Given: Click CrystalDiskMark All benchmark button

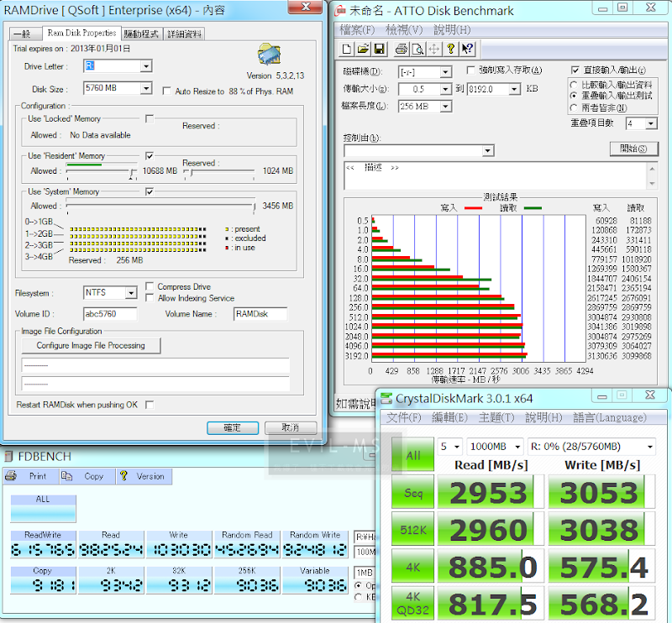Looking at the screenshot, I should point(412,455).
